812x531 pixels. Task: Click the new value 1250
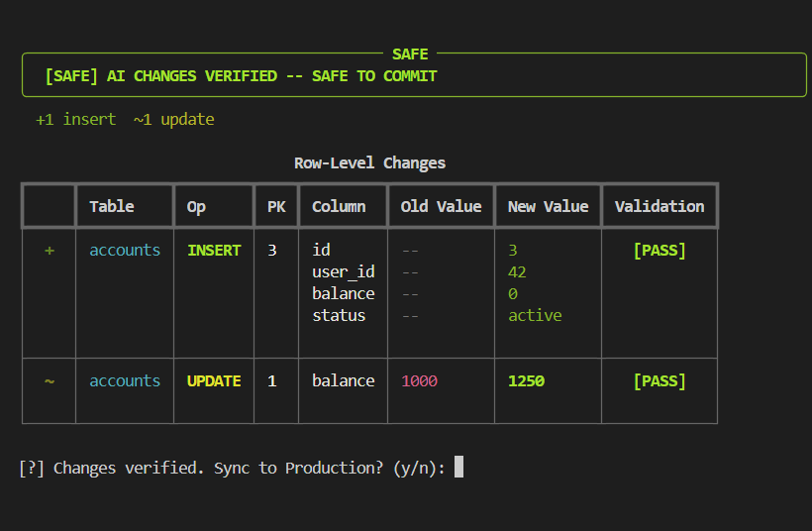click(526, 380)
